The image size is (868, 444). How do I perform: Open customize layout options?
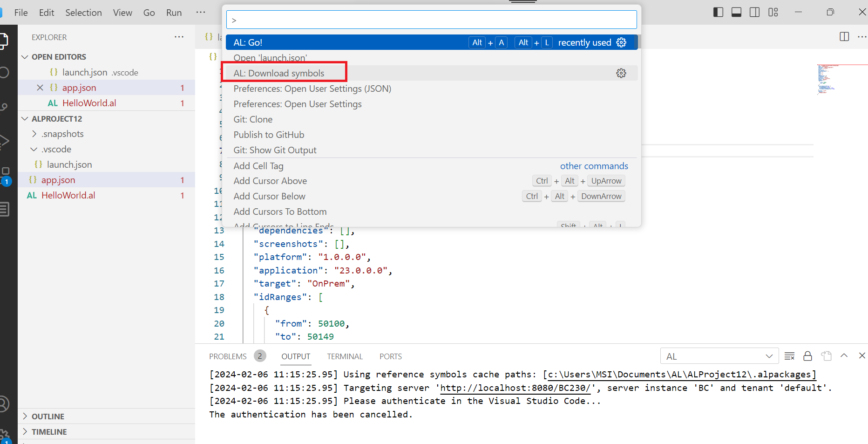[773, 13]
